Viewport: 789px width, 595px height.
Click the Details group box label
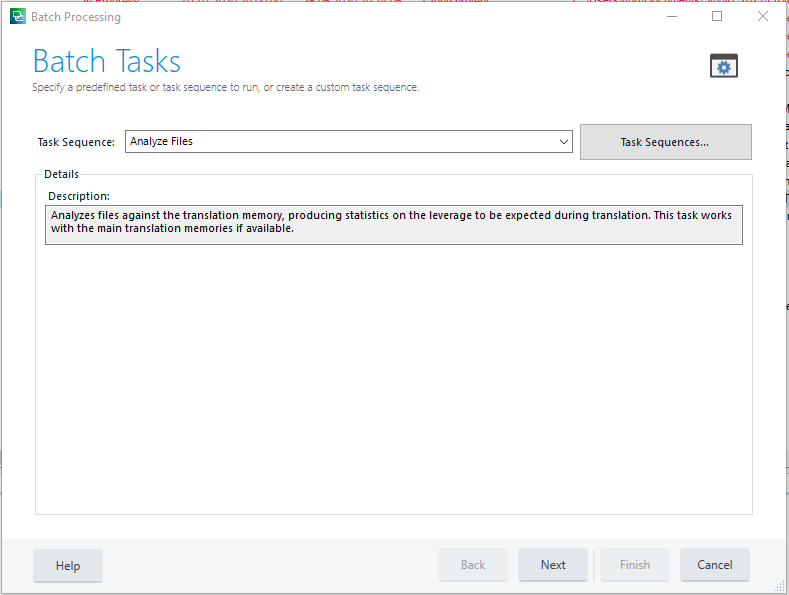pos(61,174)
